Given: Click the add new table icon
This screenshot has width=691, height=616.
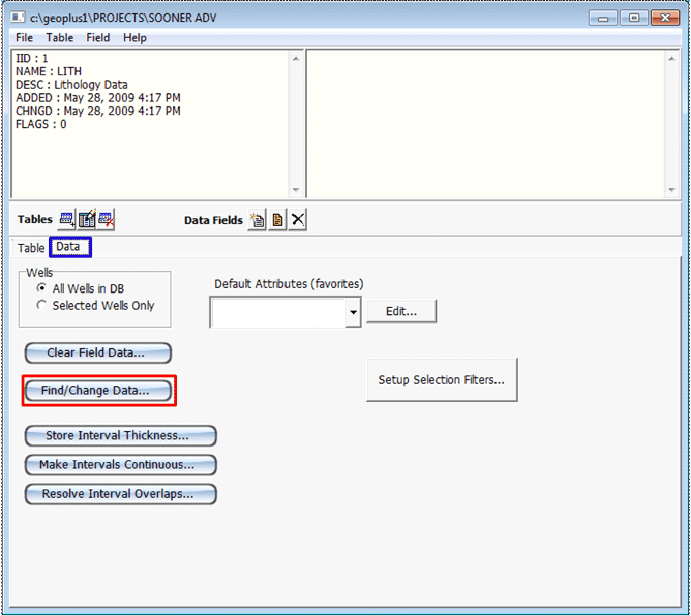Looking at the screenshot, I should (x=67, y=220).
